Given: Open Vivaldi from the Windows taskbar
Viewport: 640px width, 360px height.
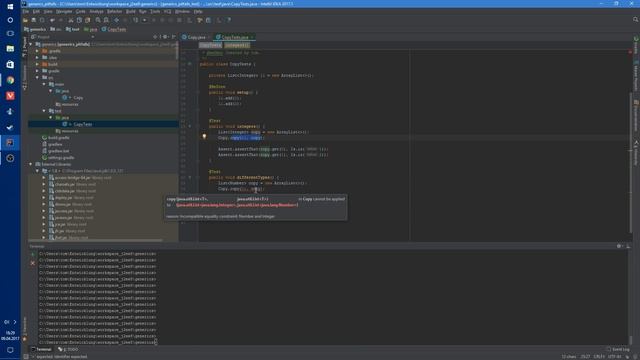Looking at the screenshot, I should [10, 96].
